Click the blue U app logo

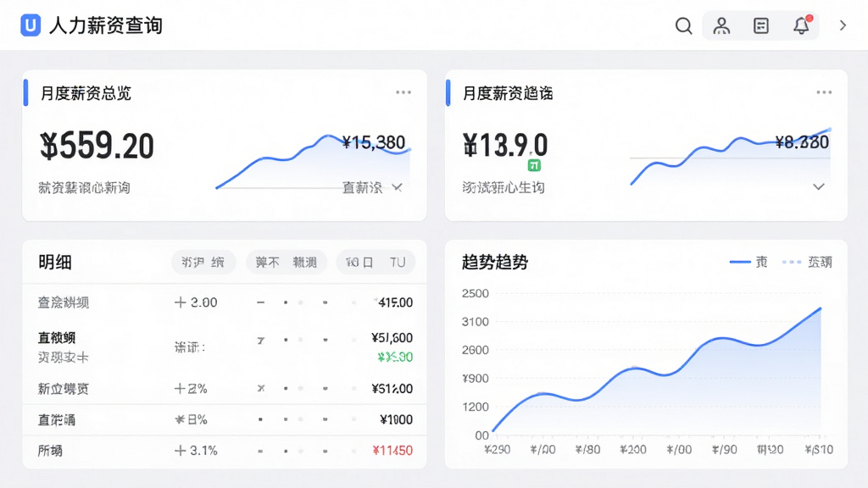pos(31,25)
